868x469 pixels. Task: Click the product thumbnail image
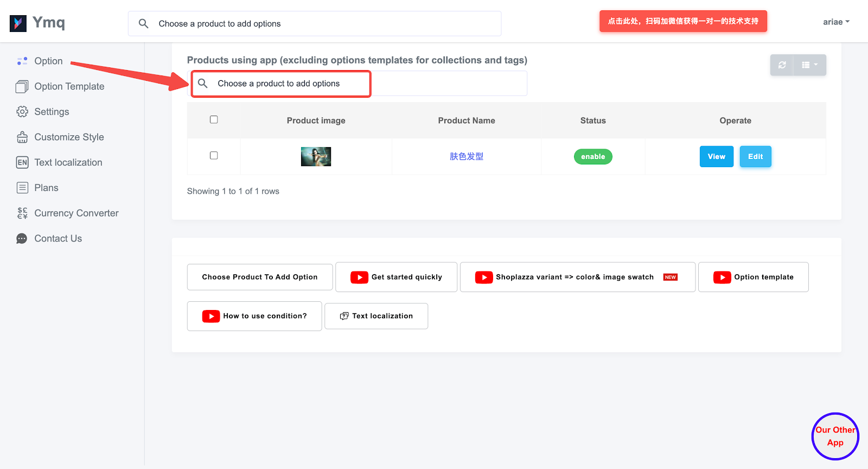tap(316, 156)
